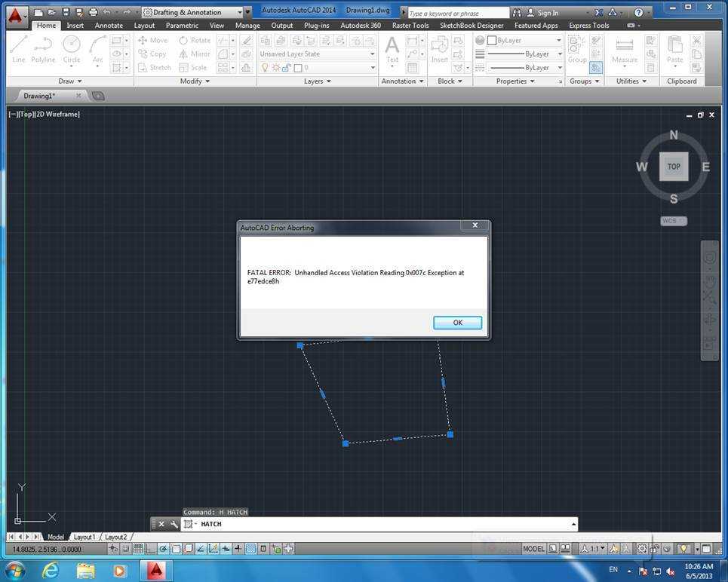Expand the Draw panel
This screenshot has width=728, height=582.
point(70,81)
